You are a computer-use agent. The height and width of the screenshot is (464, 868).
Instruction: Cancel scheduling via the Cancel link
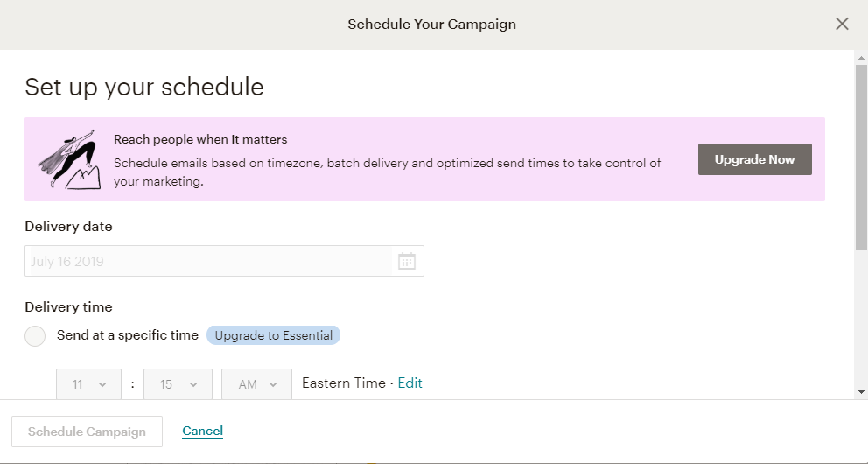(202, 431)
